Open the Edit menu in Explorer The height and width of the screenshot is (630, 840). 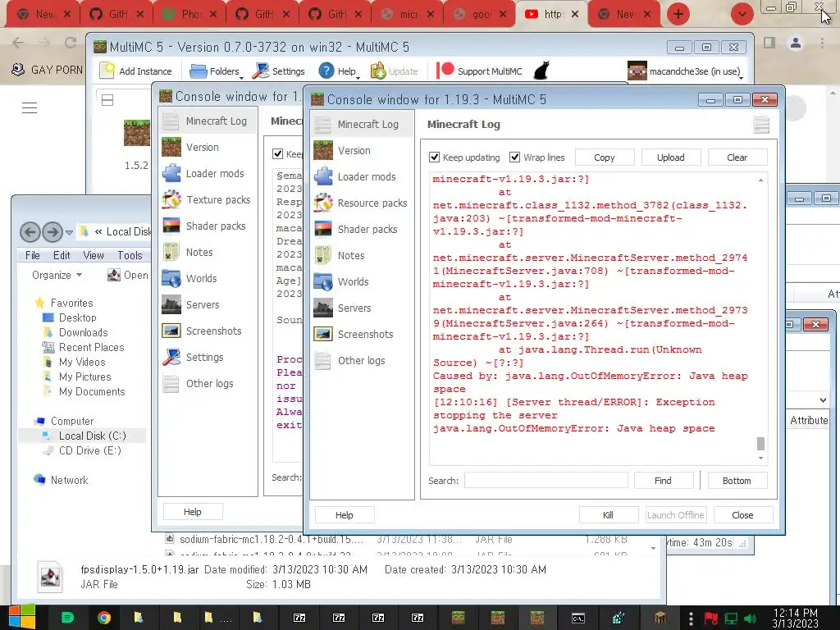pyautogui.click(x=62, y=256)
